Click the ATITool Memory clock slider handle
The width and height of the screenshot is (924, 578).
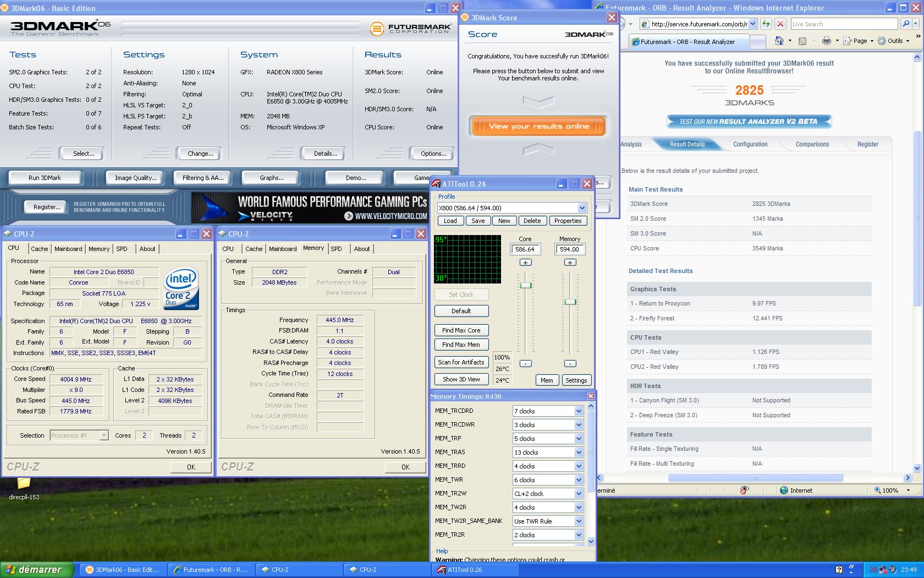(570, 302)
